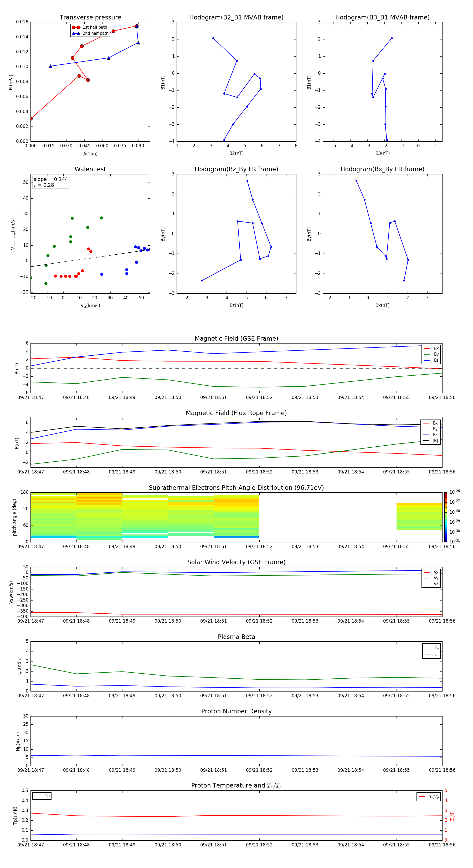
Task: Click the "B3(nT)" x-axis label
Action: 382,153
